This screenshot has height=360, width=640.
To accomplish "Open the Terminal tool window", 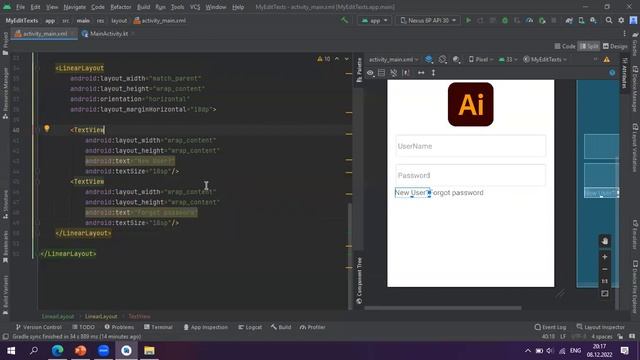I will click(158, 327).
